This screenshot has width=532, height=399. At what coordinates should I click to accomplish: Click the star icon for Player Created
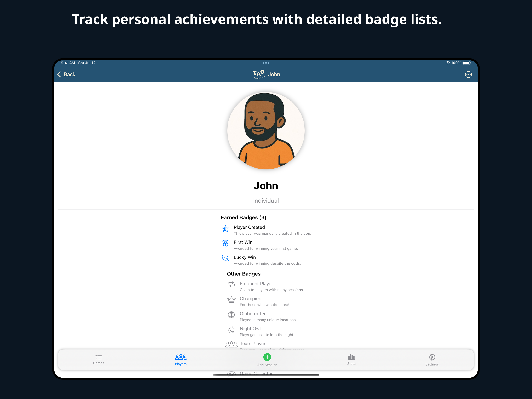tap(225, 229)
